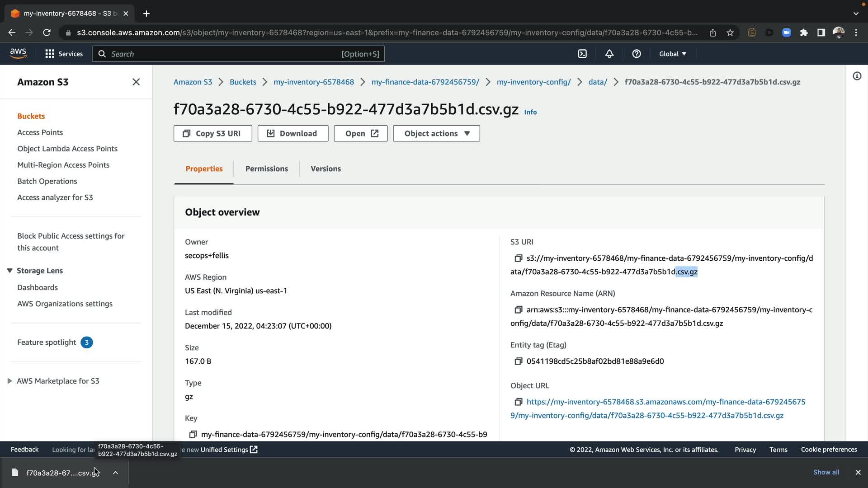Open the Global region dropdown
The width and height of the screenshot is (868, 488).
click(672, 54)
